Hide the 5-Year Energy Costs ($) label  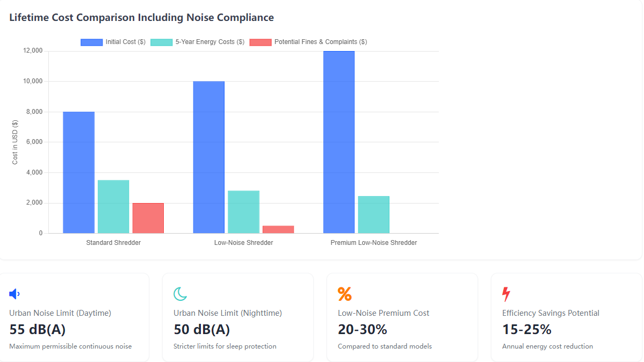[x=210, y=42]
